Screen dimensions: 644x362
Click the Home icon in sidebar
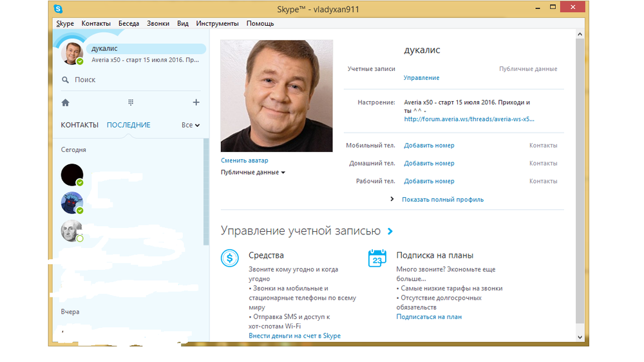point(65,102)
